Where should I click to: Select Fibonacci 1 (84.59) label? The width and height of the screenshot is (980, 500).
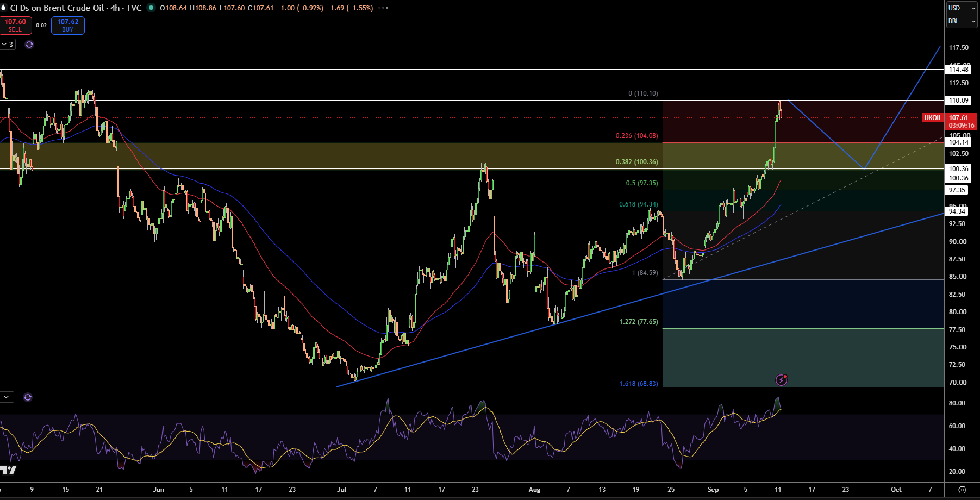click(645, 273)
